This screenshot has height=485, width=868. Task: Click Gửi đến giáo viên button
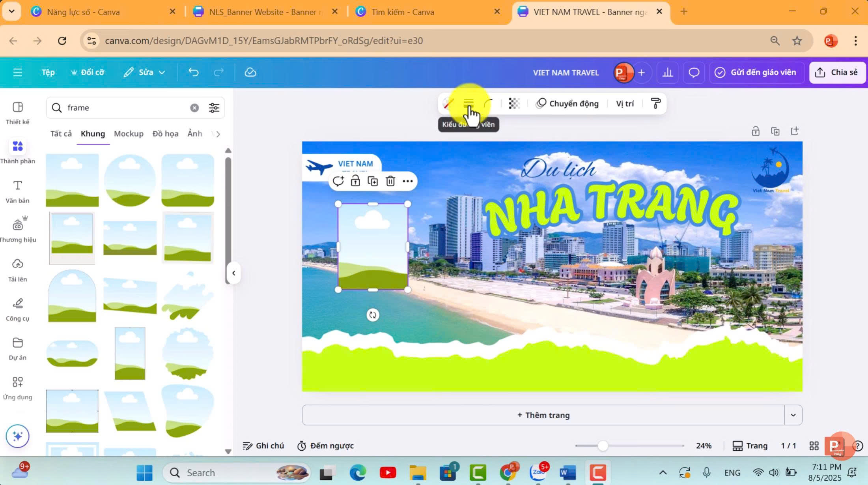point(756,72)
